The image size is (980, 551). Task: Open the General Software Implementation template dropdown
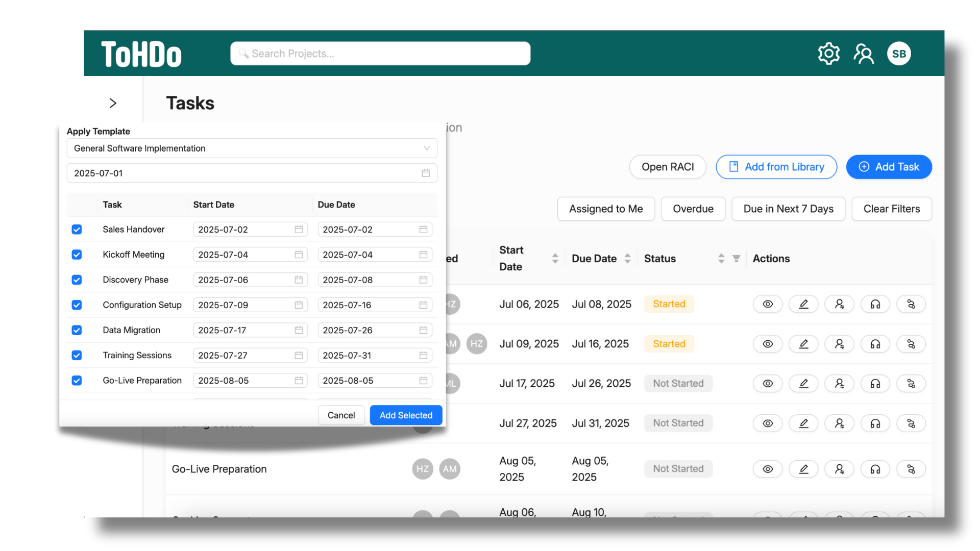click(x=252, y=148)
